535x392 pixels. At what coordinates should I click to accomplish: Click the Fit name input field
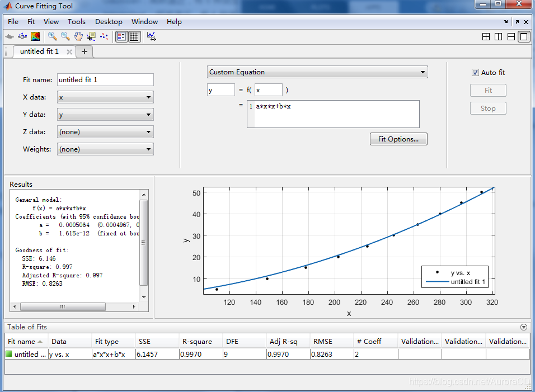coord(105,80)
